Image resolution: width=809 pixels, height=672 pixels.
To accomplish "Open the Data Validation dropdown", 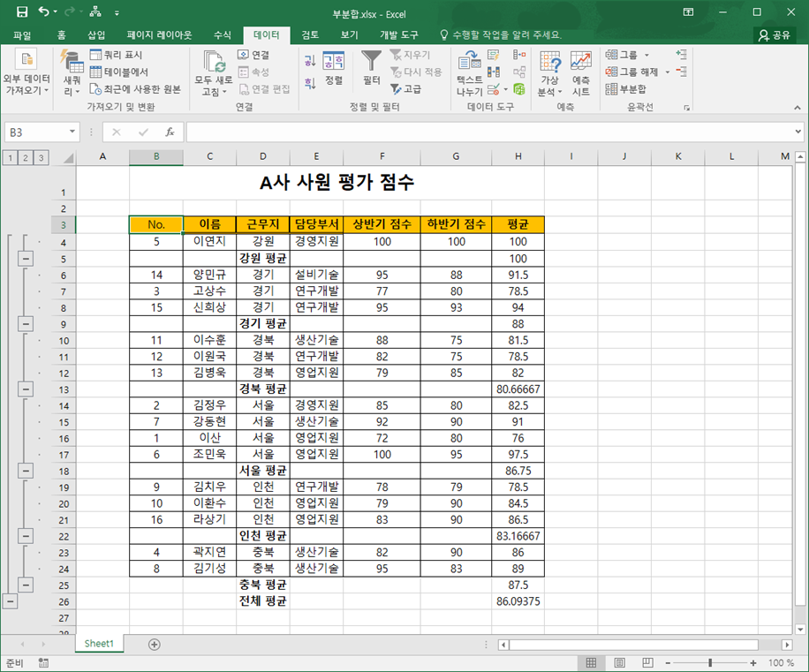I will pyautogui.click(x=505, y=89).
